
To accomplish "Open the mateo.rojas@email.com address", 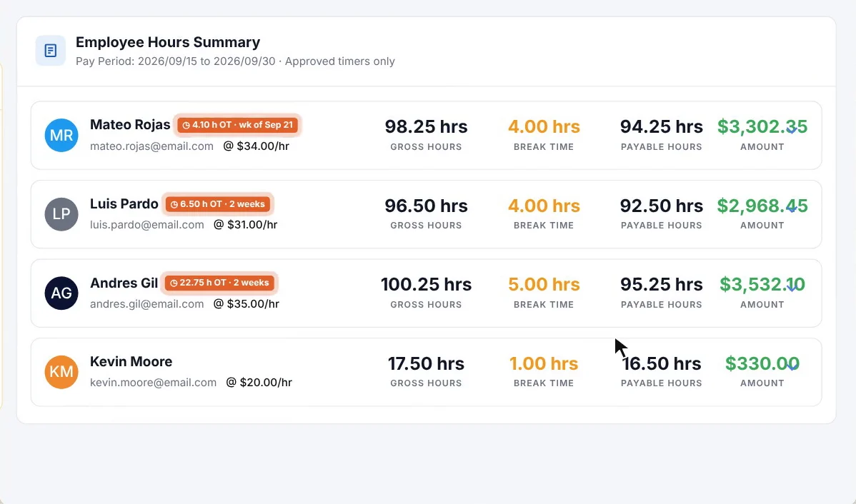I will (151, 146).
